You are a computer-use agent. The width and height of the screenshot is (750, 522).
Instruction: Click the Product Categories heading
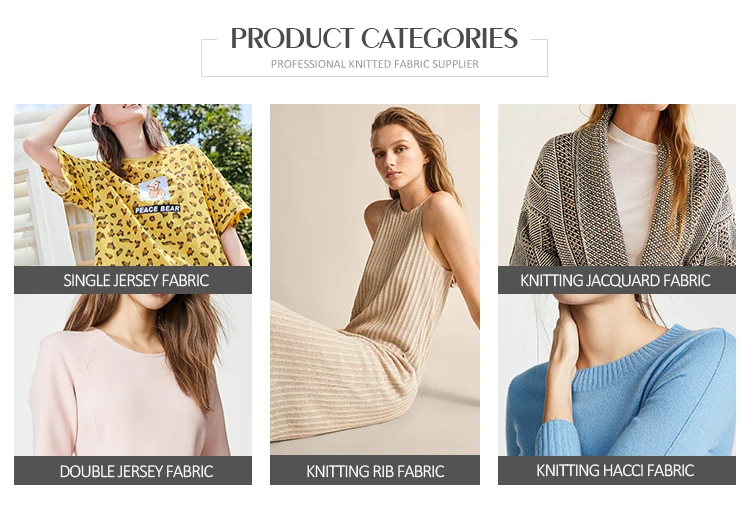pyautogui.click(x=374, y=38)
